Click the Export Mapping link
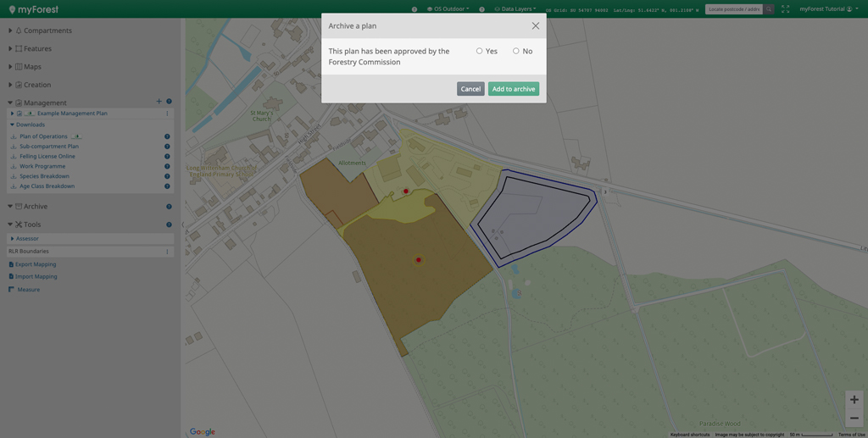 click(36, 264)
